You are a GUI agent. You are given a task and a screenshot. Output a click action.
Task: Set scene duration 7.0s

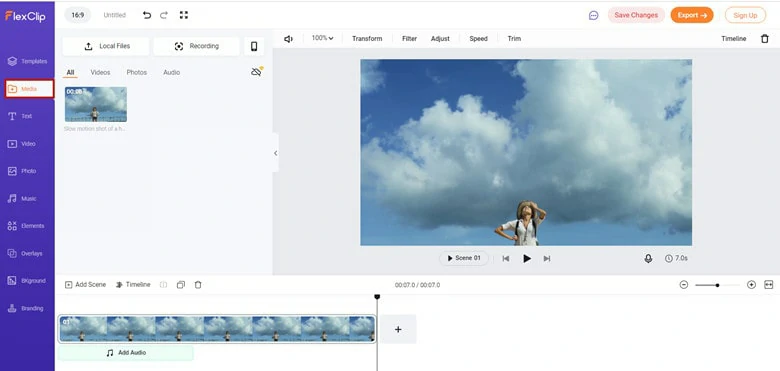pos(677,259)
